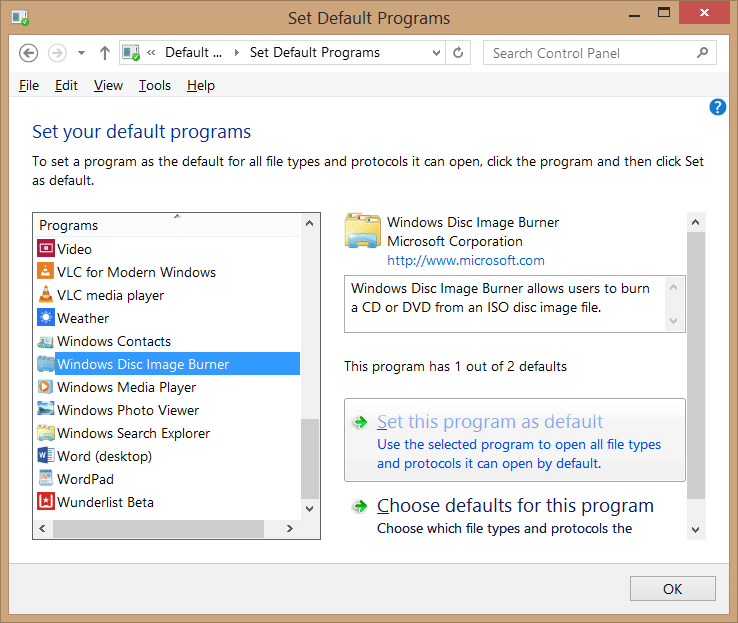Open the Help menu
The height and width of the screenshot is (623, 738).
pos(201,86)
